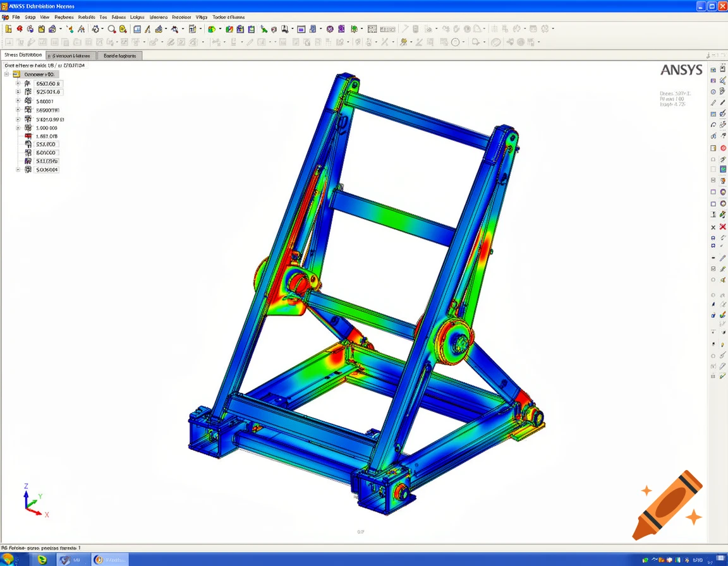Screen dimensions: 728x566
Task: Open the green-icon taskbar item
Action: (42, 560)
